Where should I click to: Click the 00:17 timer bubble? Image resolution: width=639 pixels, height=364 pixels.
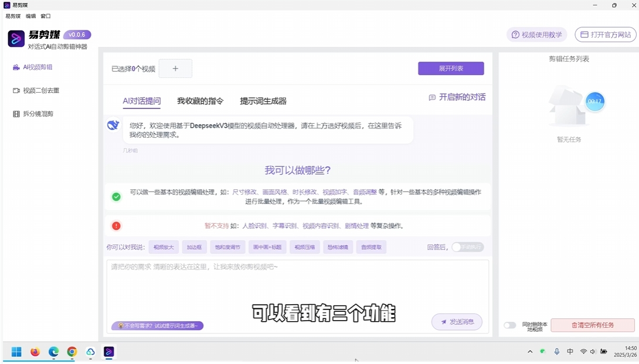coord(594,101)
